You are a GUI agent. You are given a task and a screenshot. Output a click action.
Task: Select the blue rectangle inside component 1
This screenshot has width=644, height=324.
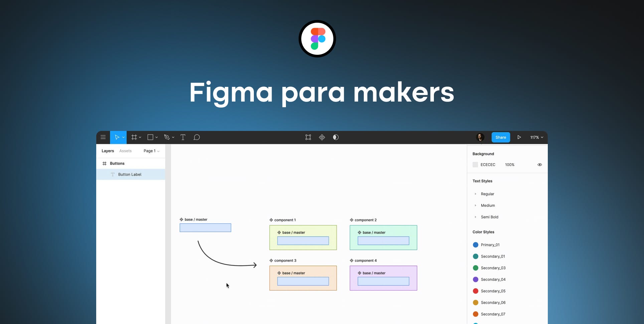[303, 241]
